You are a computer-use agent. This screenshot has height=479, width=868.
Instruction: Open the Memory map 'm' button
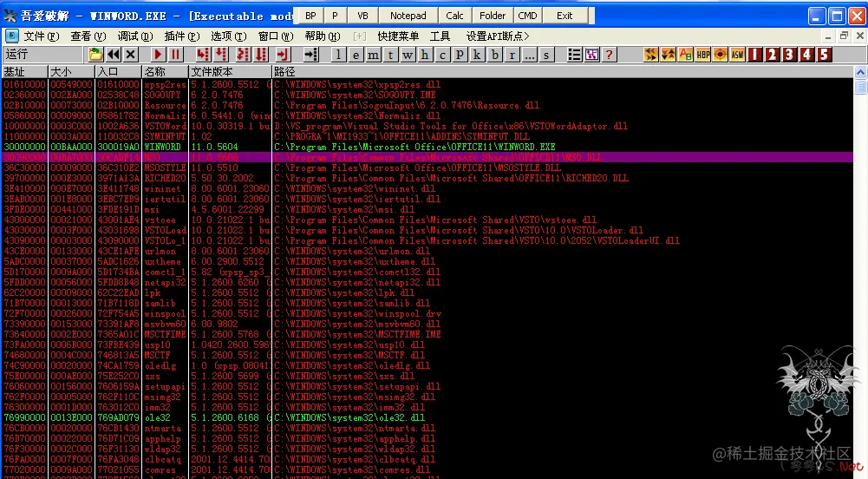pyautogui.click(x=374, y=55)
